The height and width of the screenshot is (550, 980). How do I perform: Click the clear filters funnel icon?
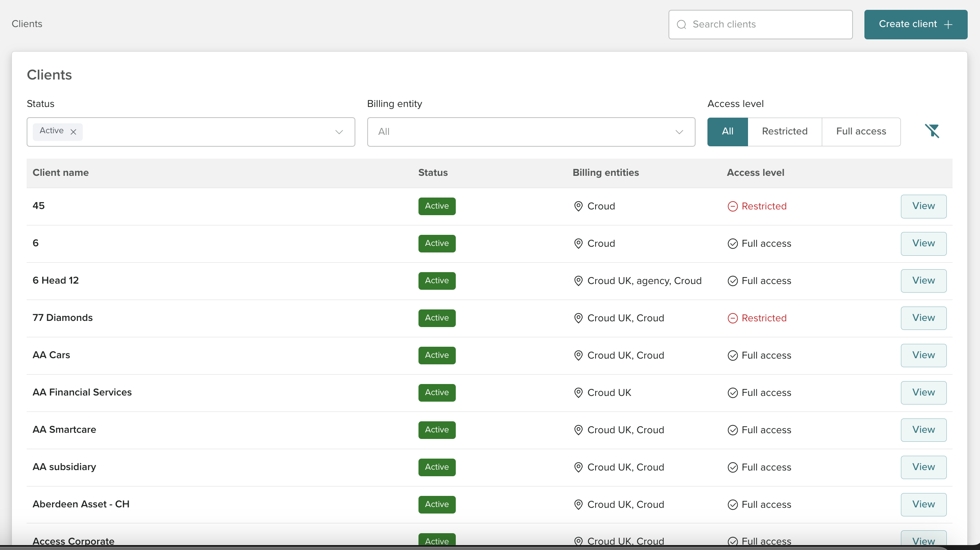click(x=932, y=131)
